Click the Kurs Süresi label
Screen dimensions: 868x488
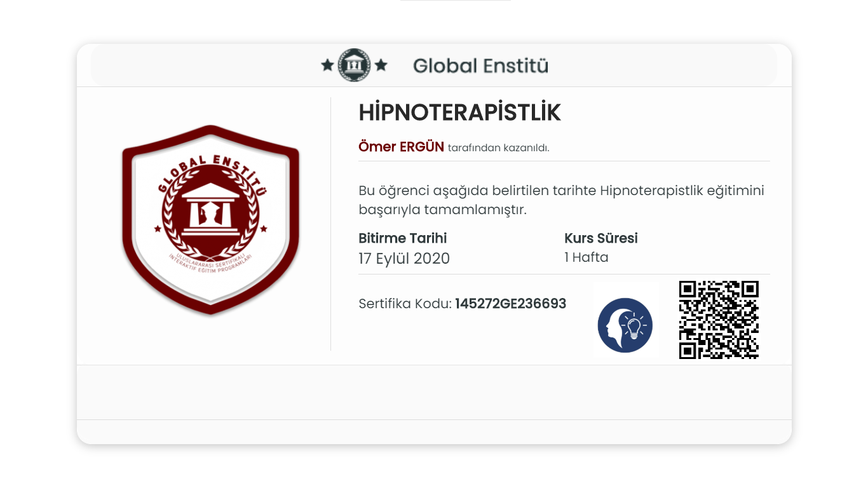coord(601,238)
